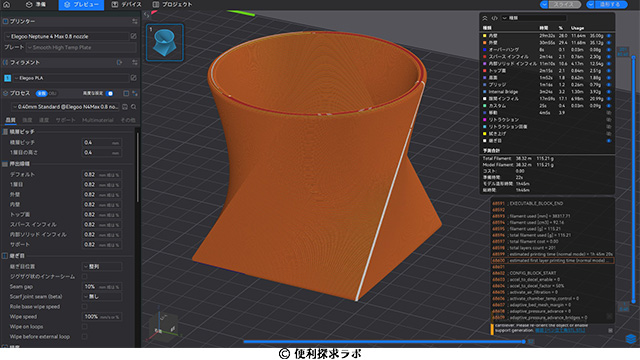
Task: Open the 継ぎ目位置 seam position dropdown
Action: pos(102,267)
